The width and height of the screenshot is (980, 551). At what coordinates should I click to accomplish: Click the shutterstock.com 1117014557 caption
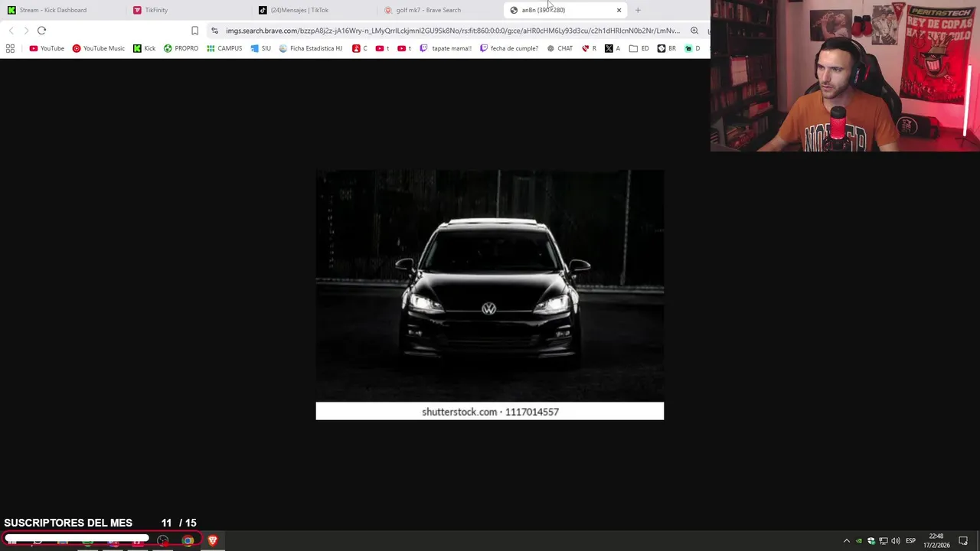[x=490, y=412]
